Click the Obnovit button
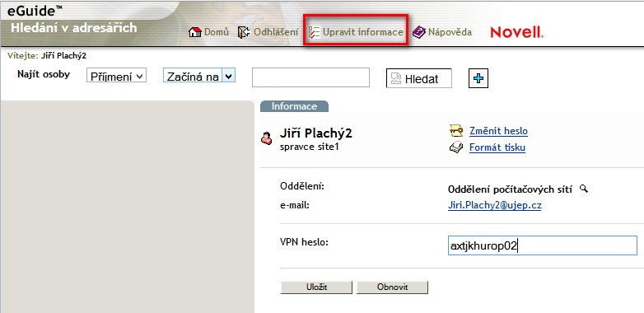The height and width of the screenshot is (313, 644). pyautogui.click(x=392, y=287)
